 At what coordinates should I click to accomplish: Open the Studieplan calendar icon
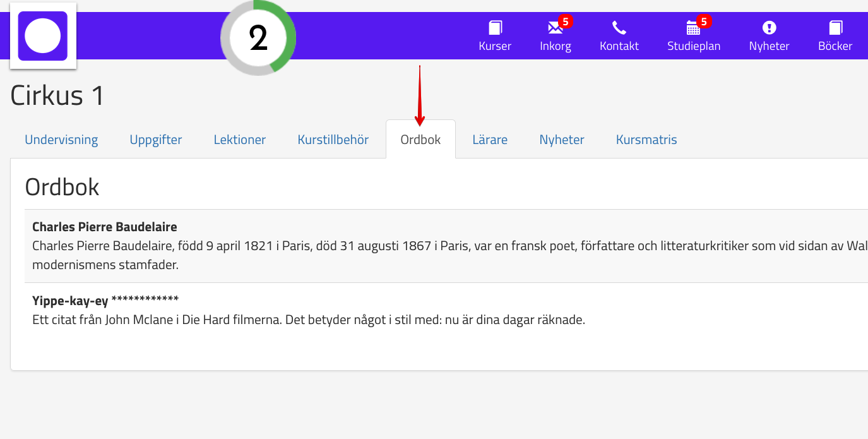(x=693, y=28)
